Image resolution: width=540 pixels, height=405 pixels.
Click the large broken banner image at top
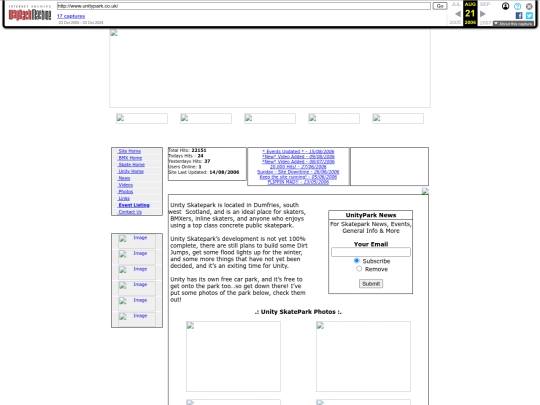coord(270,68)
